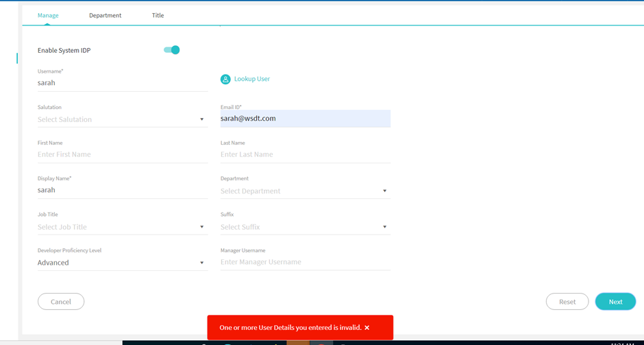Click into the First Name field

click(122, 155)
